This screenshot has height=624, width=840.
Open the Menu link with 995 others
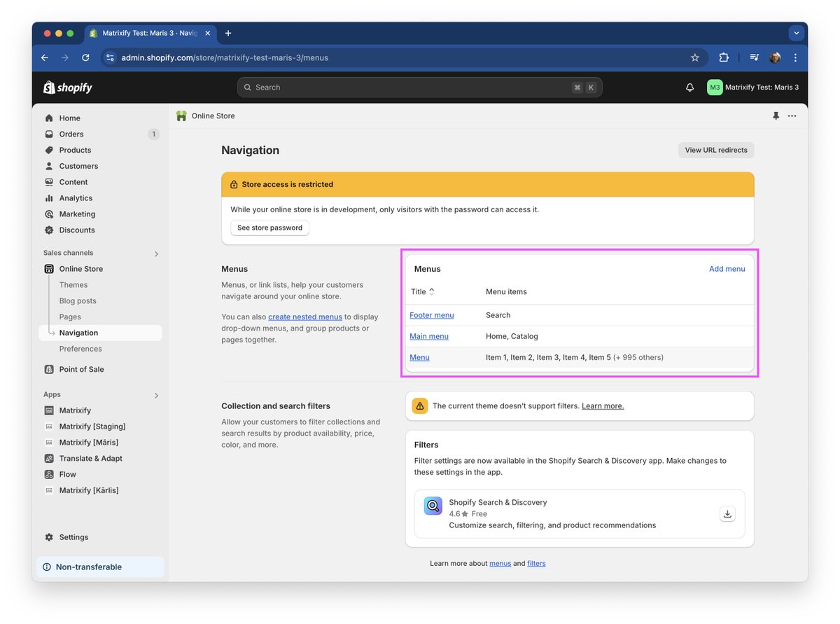[419, 357]
